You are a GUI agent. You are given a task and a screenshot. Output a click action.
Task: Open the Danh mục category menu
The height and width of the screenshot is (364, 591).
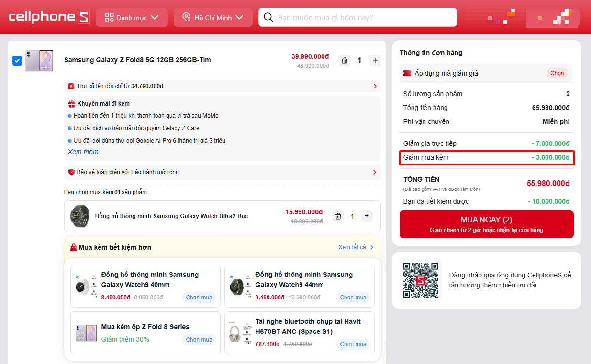coord(132,17)
